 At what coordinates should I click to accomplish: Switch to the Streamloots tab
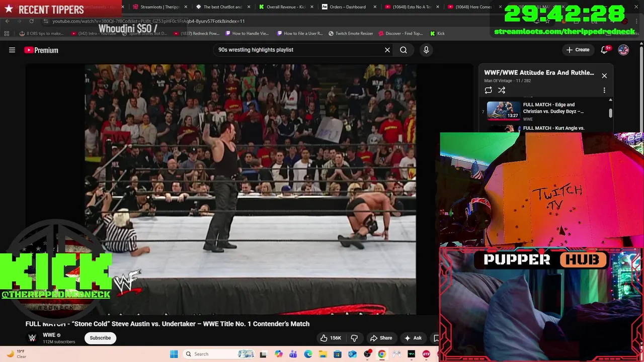[156, 7]
